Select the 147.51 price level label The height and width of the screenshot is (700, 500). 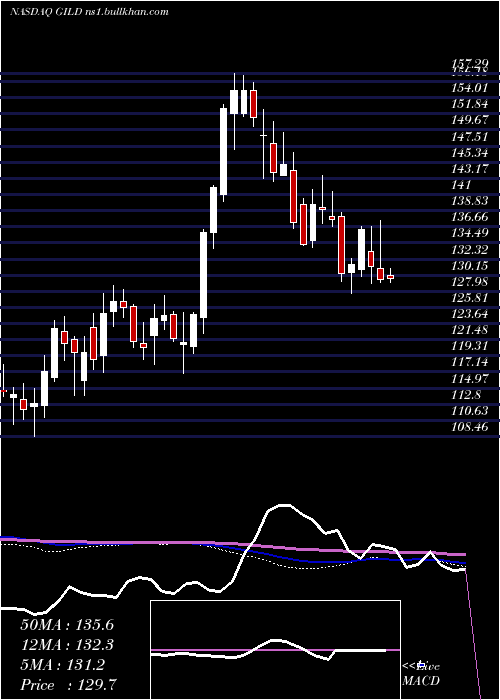(x=468, y=137)
